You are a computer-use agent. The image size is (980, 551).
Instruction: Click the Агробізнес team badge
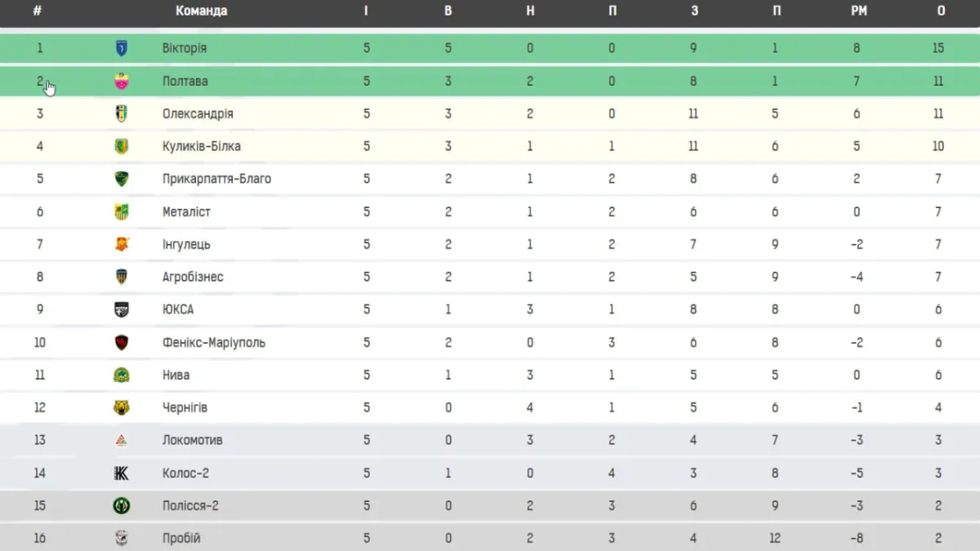pyautogui.click(x=122, y=277)
